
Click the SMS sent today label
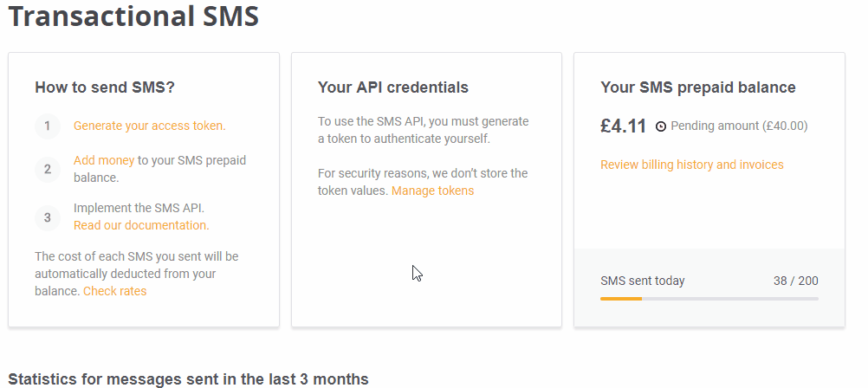tap(643, 281)
